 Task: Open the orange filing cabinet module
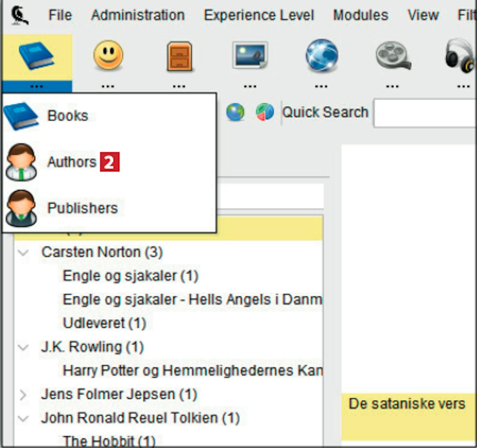[x=179, y=56]
